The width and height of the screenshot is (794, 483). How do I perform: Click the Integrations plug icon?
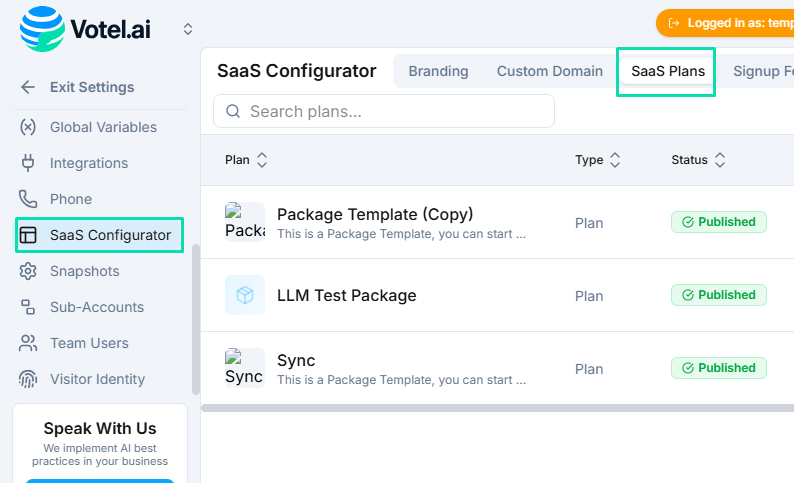(28, 163)
